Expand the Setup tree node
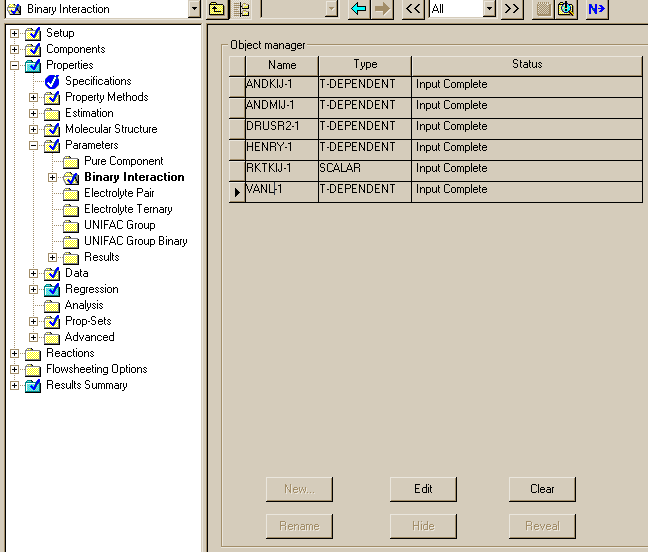This screenshot has width=648, height=552. click(x=14, y=33)
